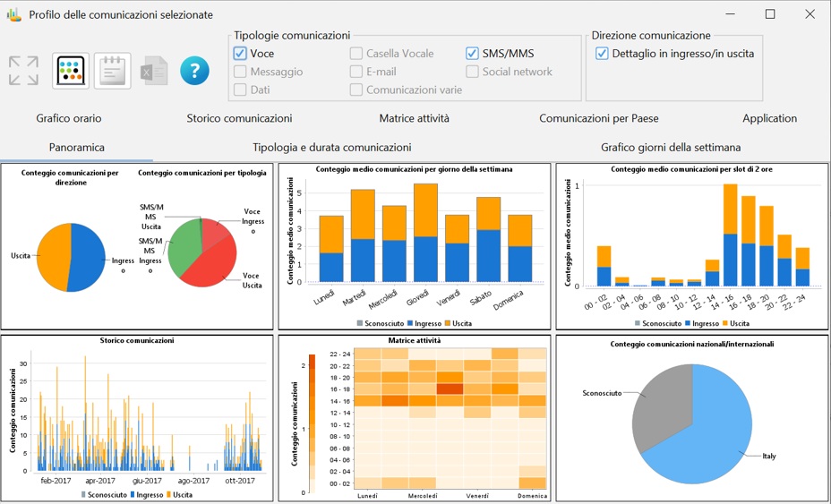Click the Dati checkbox
831x504 pixels.
[240, 90]
